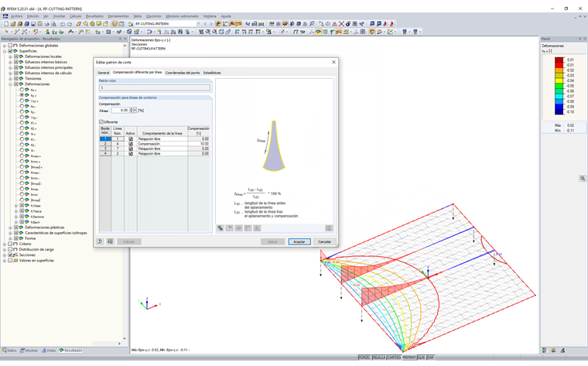
Task: Close the project navigator with its X
Action: (125, 39)
